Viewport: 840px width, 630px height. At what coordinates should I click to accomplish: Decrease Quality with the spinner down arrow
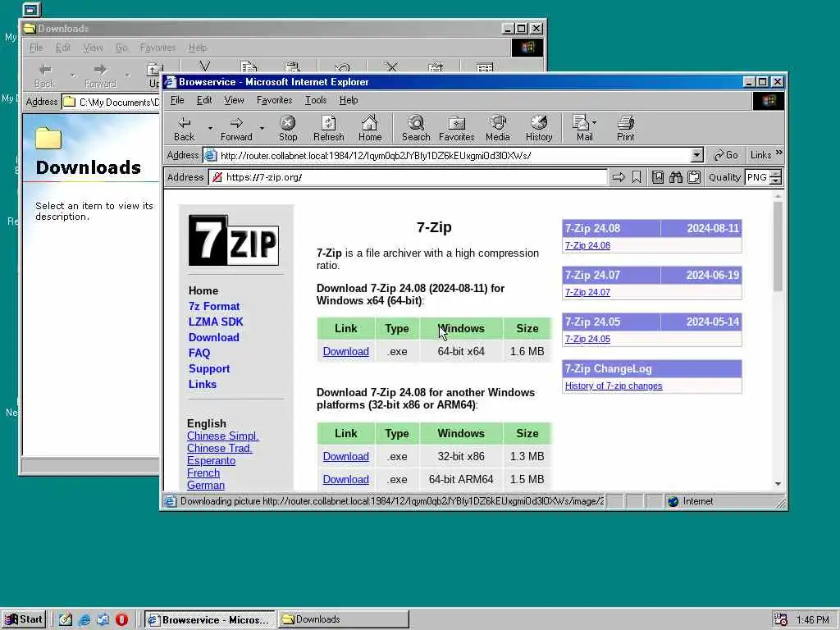point(776,181)
